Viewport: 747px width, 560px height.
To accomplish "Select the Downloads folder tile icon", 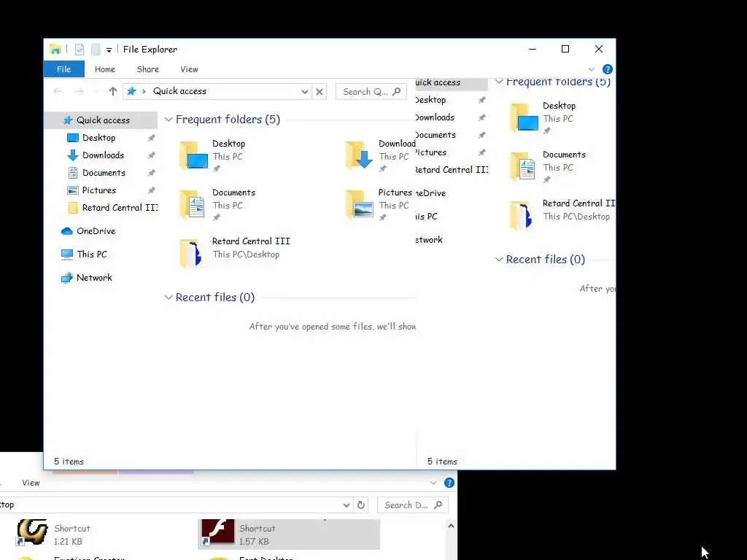I will coord(360,155).
